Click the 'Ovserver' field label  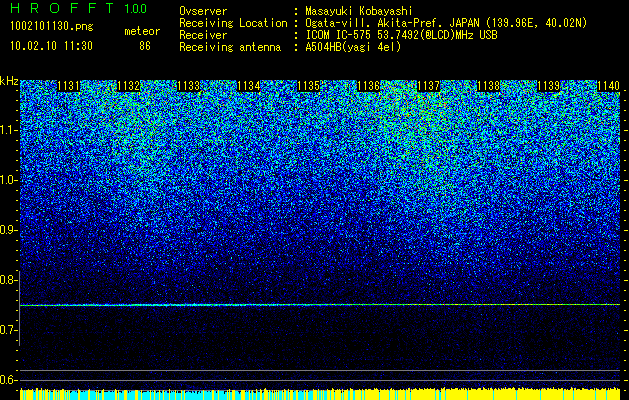pyautogui.click(x=203, y=11)
